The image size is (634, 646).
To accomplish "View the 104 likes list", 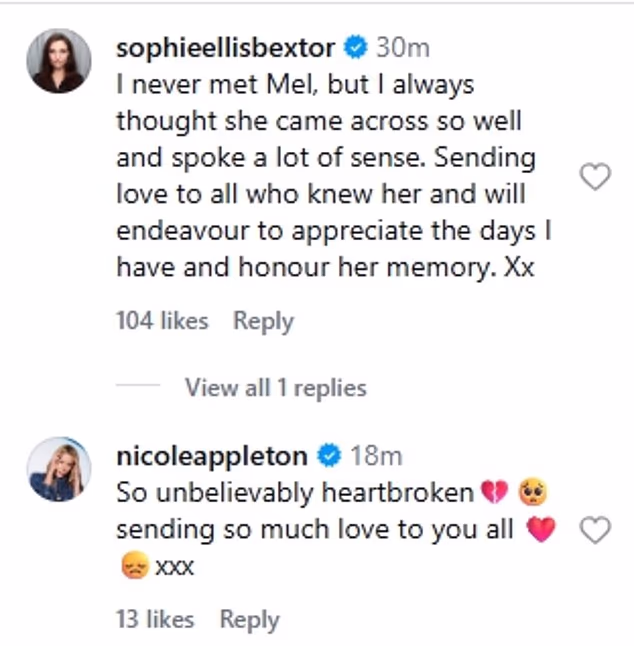I will click(162, 321).
